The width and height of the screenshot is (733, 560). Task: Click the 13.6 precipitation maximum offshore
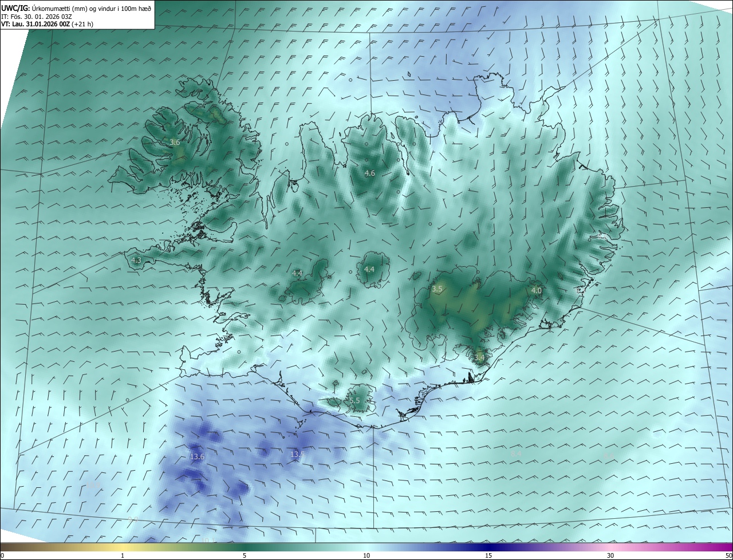(197, 456)
